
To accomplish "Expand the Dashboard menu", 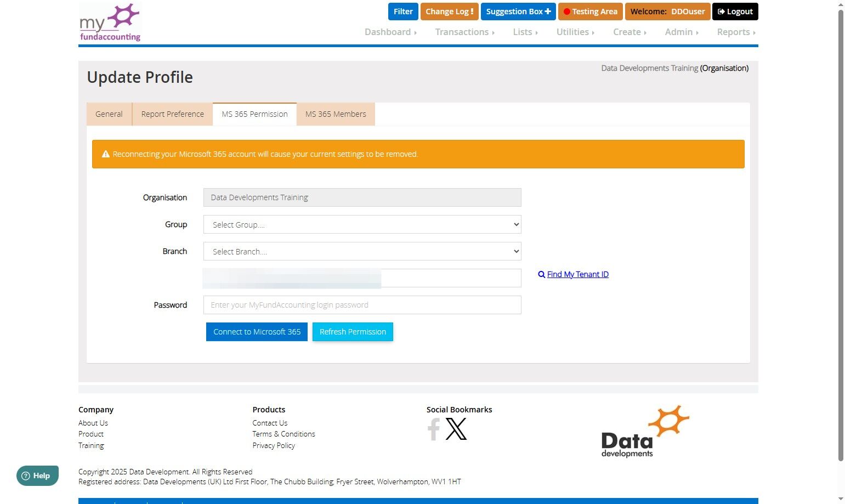I will tap(390, 32).
